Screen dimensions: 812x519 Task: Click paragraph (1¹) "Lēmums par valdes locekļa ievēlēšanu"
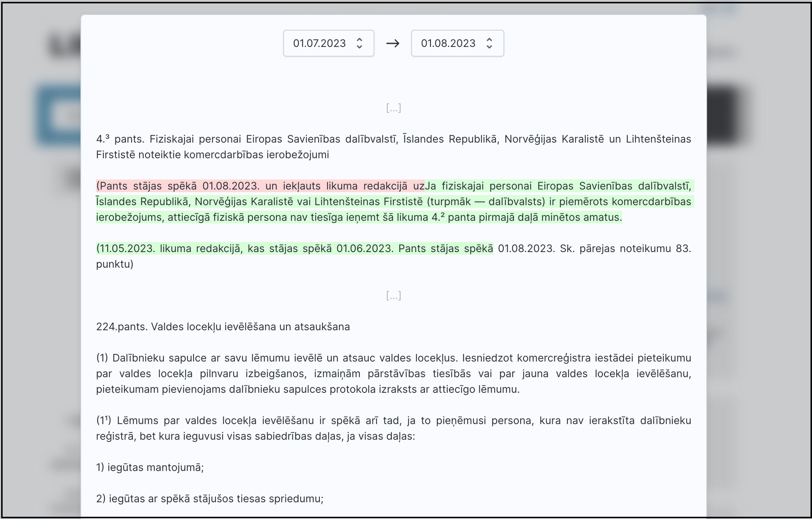coord(393,428)
